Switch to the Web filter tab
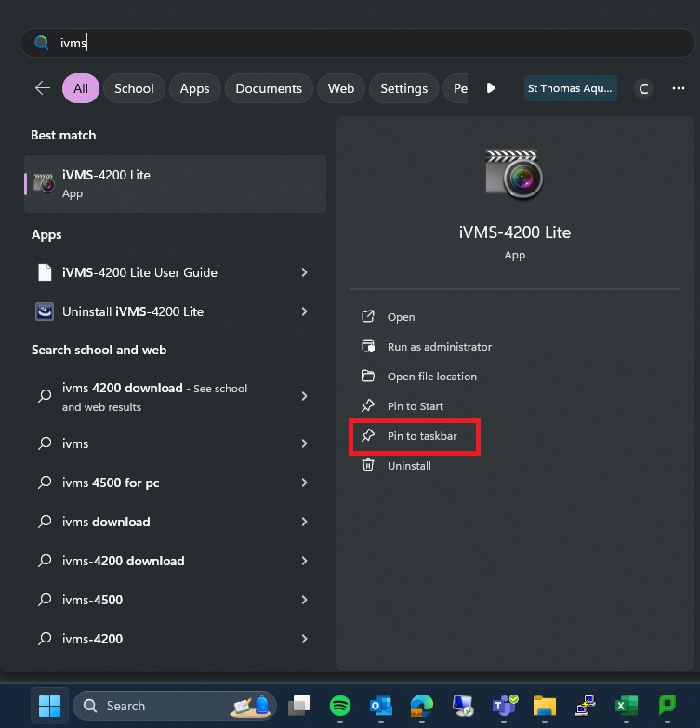 click(x=341, y=88)
